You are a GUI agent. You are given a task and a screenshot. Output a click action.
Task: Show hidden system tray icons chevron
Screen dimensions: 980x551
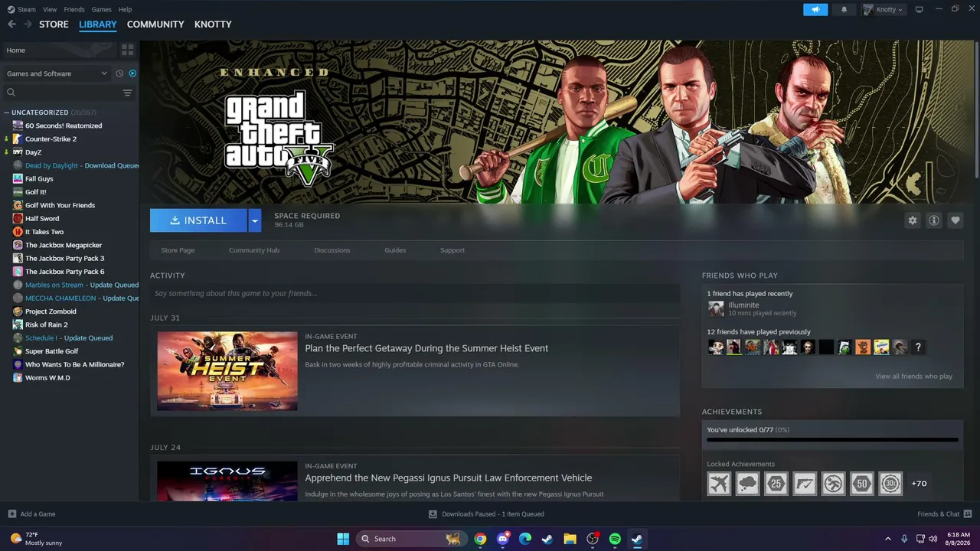click(x=888, y=539)
